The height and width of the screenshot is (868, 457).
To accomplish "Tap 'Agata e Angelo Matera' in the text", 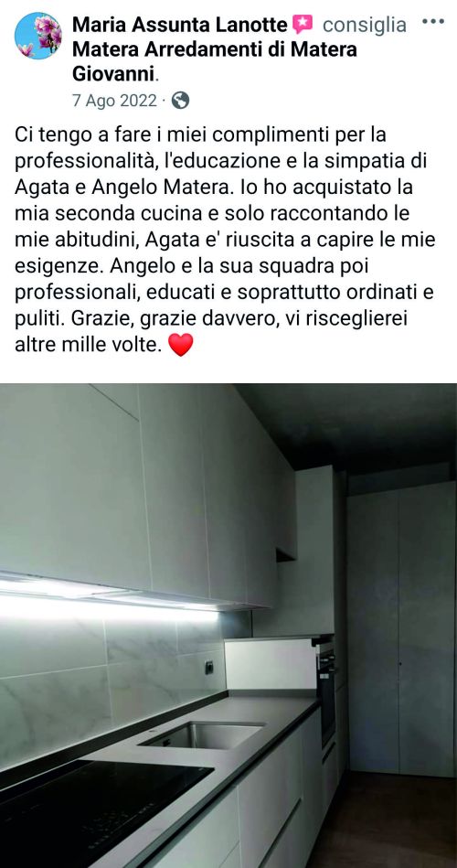I will click(x=122, y=188).
